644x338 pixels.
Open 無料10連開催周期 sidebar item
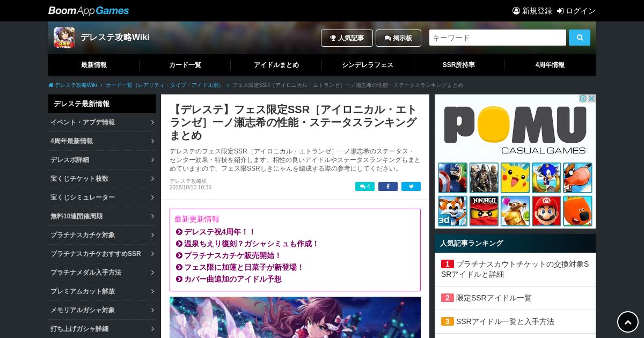[102, 216]
